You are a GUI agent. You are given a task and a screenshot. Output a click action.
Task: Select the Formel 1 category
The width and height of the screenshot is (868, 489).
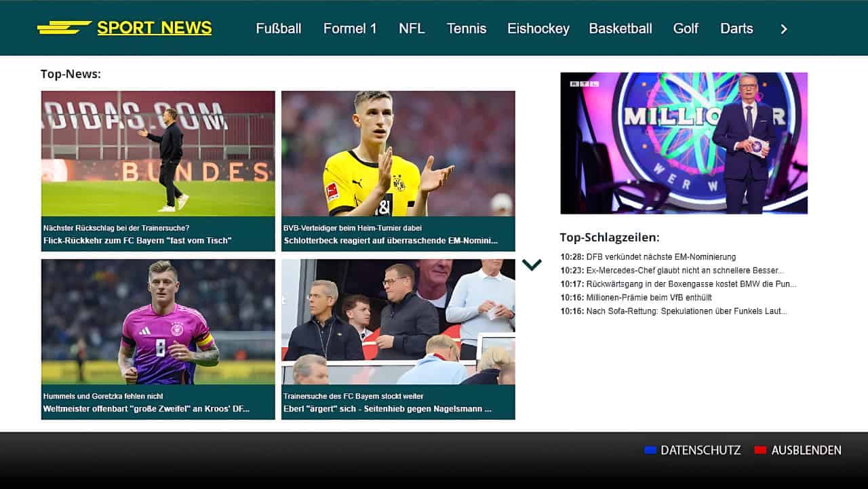350,28
